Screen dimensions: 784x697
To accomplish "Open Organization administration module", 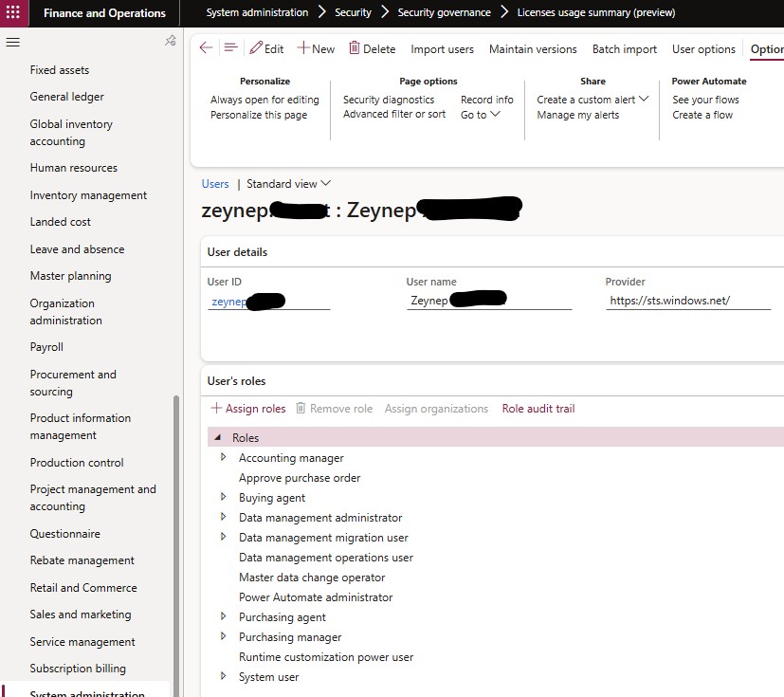I will [66, 311].
